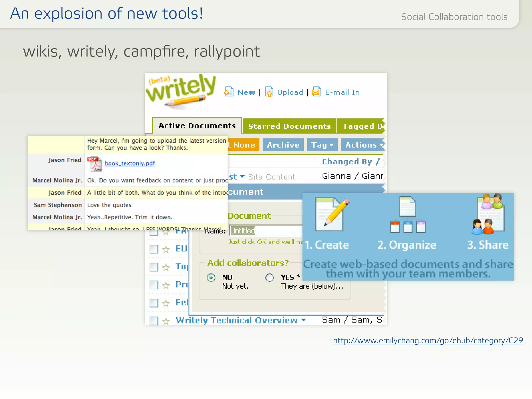Switch to the Tagged Documents tab

(361, 126)
